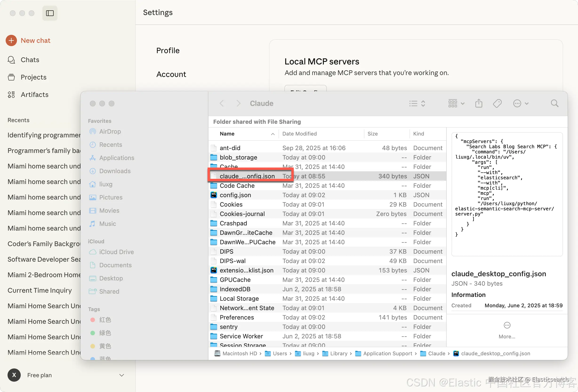Image resolution: width=578 pixels, height=392 pixels.
Task: Open the Current Time Inquiry chat
Action: pyautogui.click(x=40, y=290)
